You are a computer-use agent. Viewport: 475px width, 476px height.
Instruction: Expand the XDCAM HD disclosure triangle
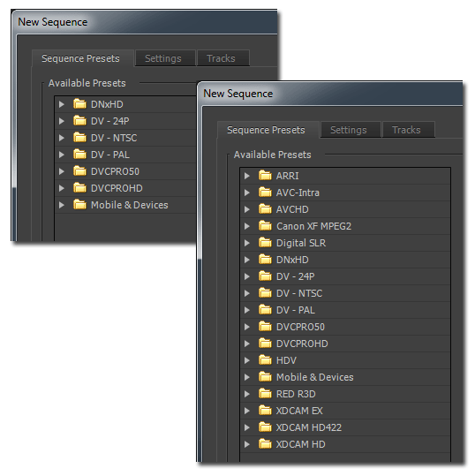click(247, 444)
